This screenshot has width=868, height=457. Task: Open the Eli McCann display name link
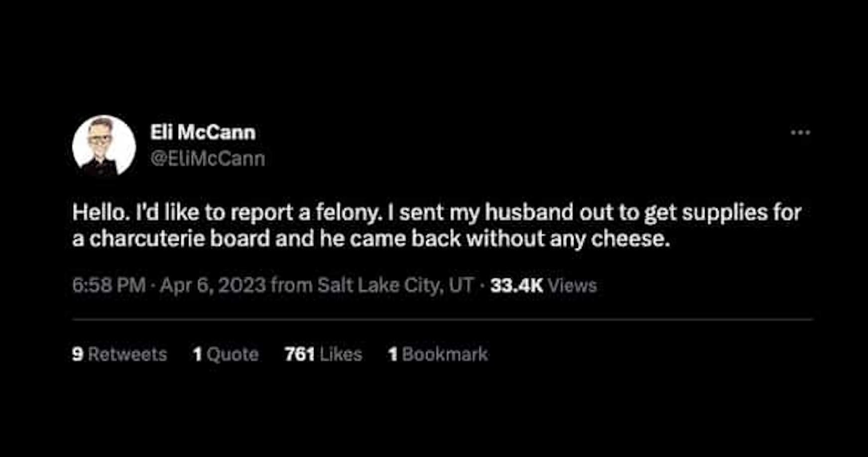(203, 132)
